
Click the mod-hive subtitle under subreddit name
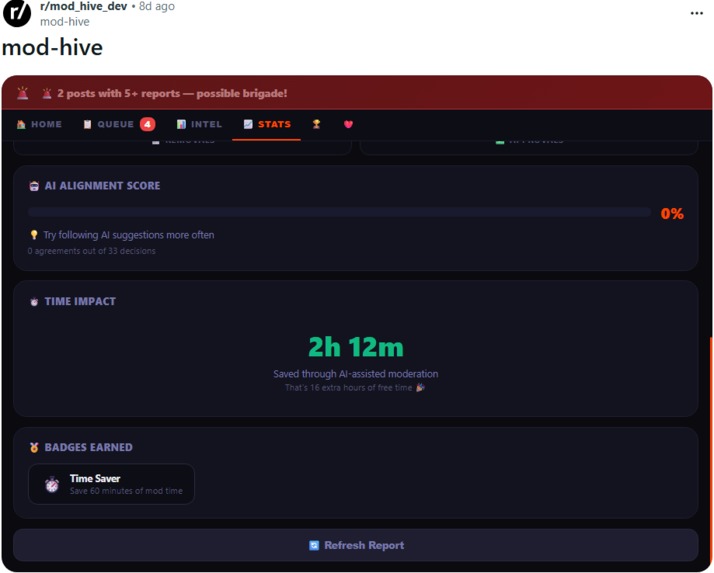[x=65, y=21]
